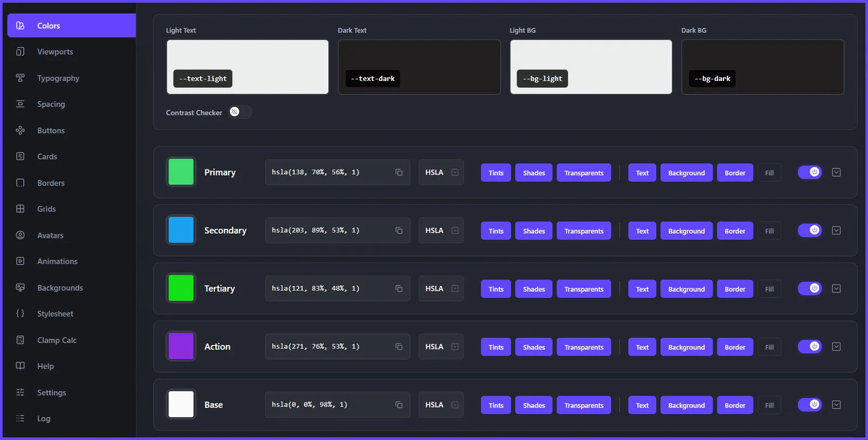Click the Spacing sidebar icon

click(20, 104)
